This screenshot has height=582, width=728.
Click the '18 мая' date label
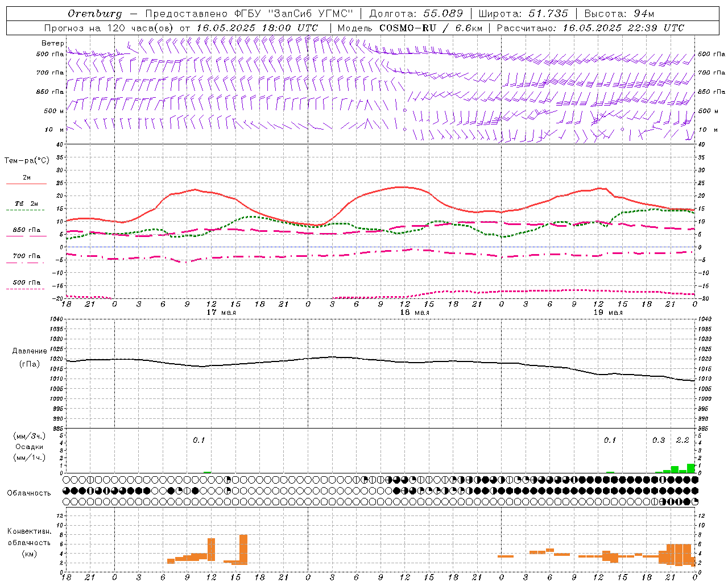tap(415, 313)
